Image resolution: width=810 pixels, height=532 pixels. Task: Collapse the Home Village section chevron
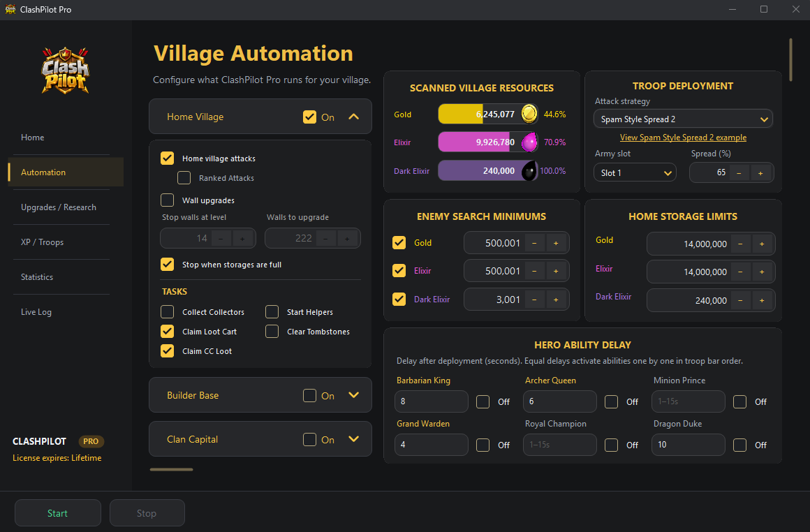353,117
